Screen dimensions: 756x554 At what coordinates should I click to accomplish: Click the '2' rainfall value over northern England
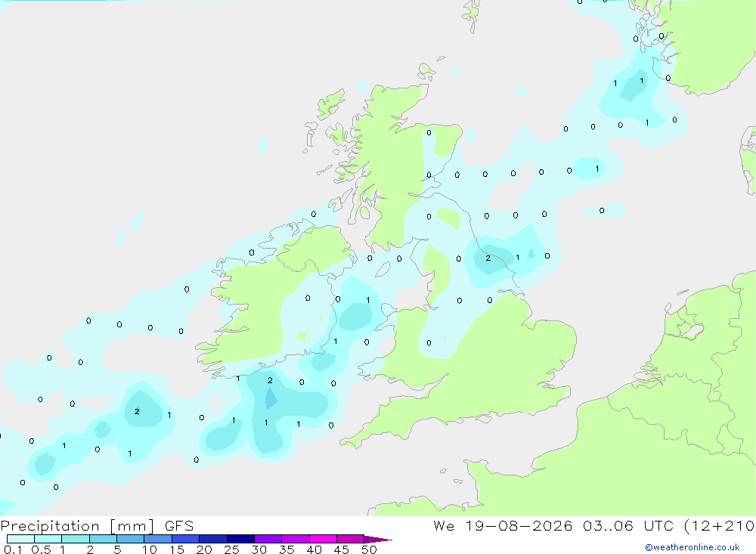(488, 258)
